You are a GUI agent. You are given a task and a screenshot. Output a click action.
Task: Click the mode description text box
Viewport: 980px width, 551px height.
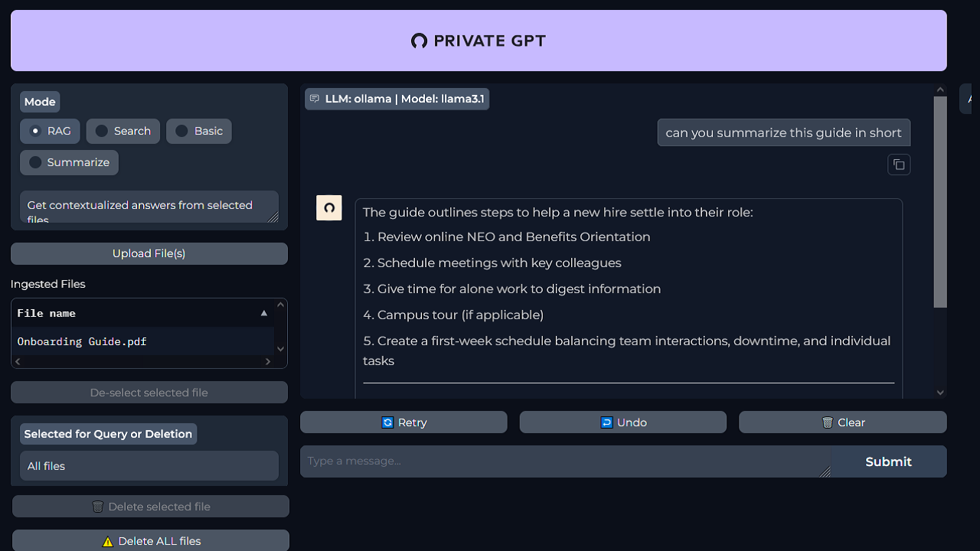point(149,207)
